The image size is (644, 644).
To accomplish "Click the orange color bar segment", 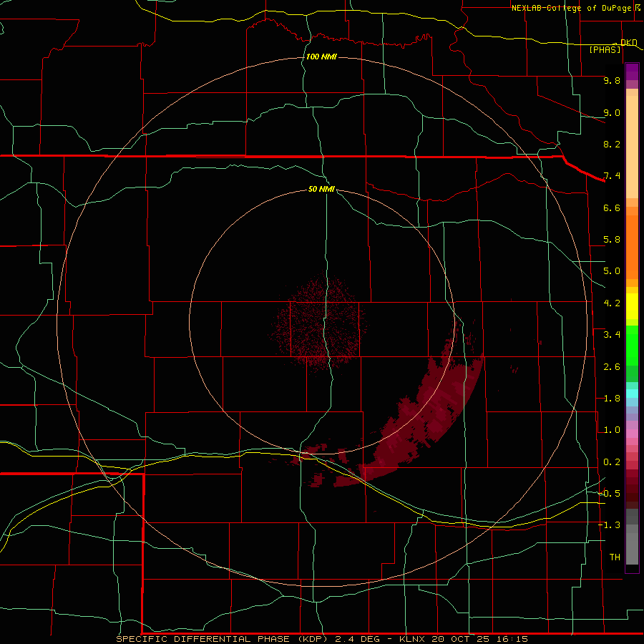I will click(632, 246).
